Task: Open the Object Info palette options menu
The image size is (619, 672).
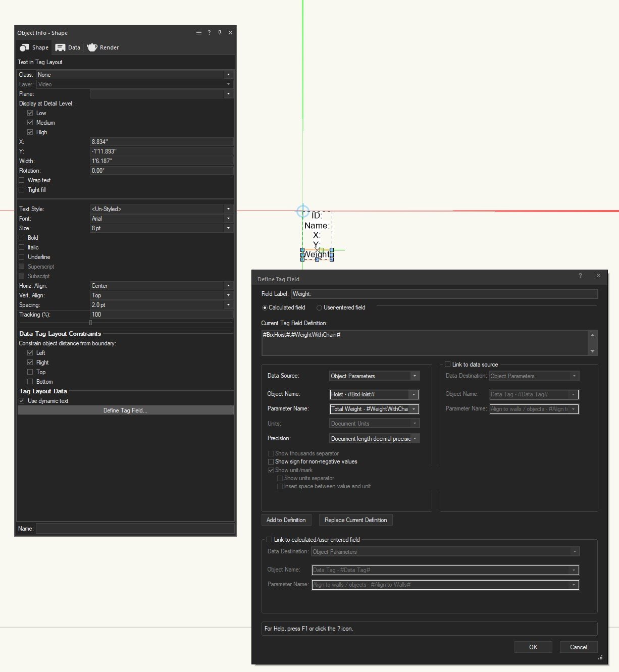Action: tap(199, 33)
